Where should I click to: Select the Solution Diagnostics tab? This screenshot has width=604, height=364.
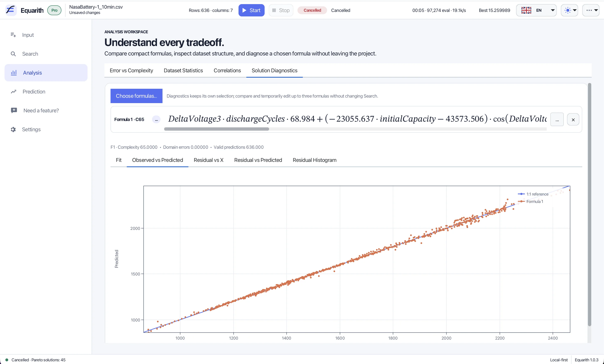point(274,70)
